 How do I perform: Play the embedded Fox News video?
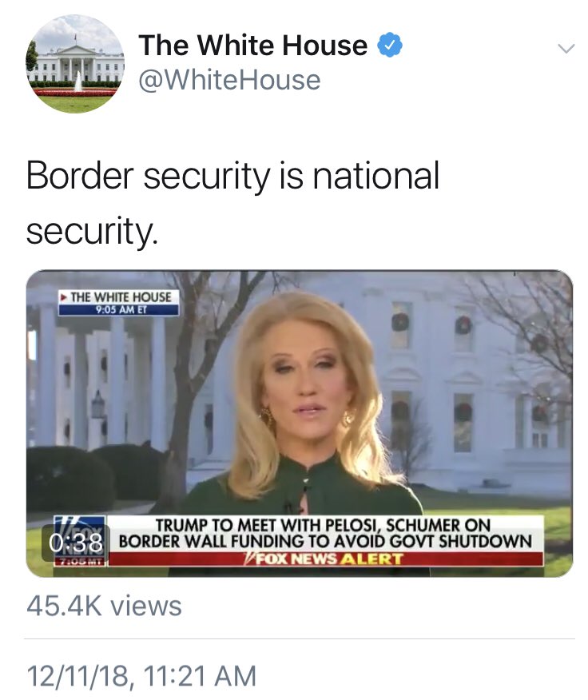[x=299, y=424]
